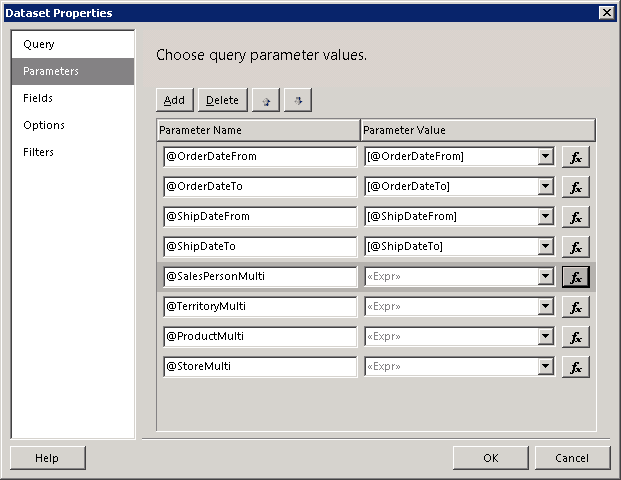Switch to the Query page
The image size is (621, 480).
coord(39,45)
